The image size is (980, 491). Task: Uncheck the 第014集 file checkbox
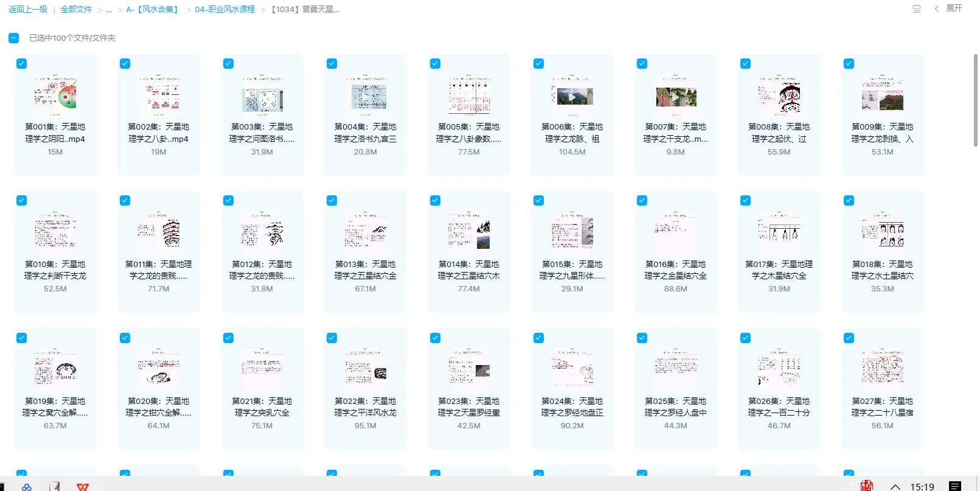pyautogui.click(x=436, y=200)
